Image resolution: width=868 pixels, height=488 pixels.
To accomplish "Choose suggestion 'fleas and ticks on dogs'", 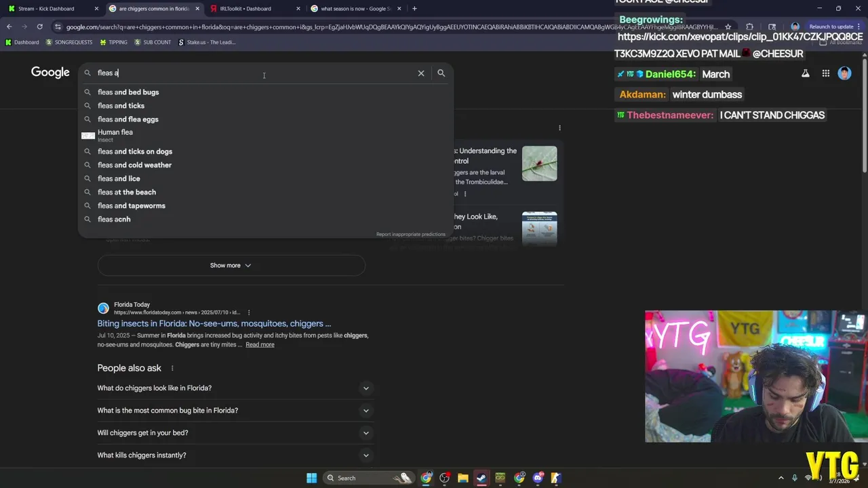I will tap(265, 151).
